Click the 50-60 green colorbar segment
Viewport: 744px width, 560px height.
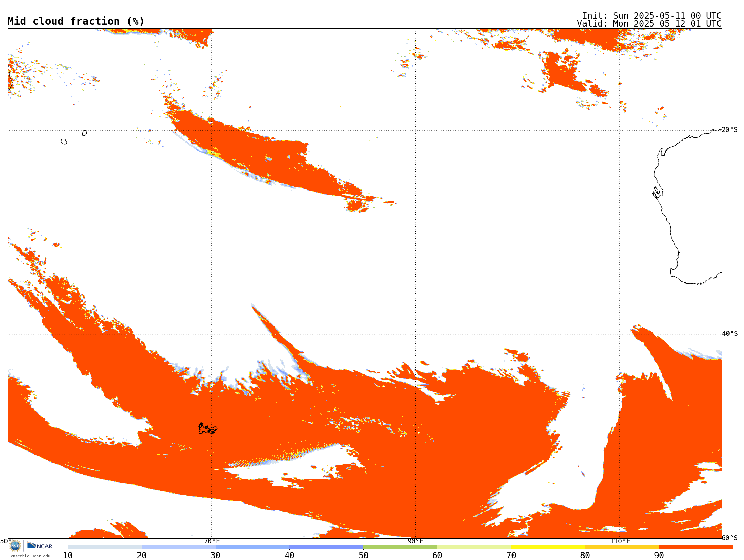[x=400, y=547]
